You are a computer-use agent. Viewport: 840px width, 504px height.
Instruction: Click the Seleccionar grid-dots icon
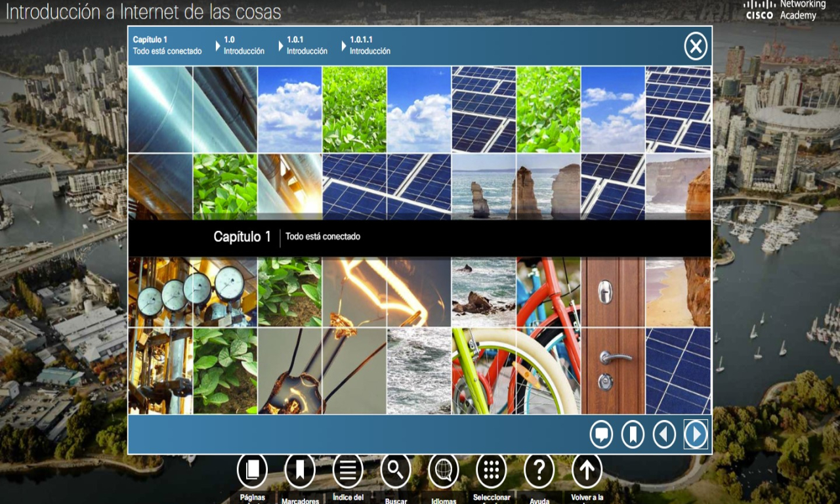(x=492, y=470)
